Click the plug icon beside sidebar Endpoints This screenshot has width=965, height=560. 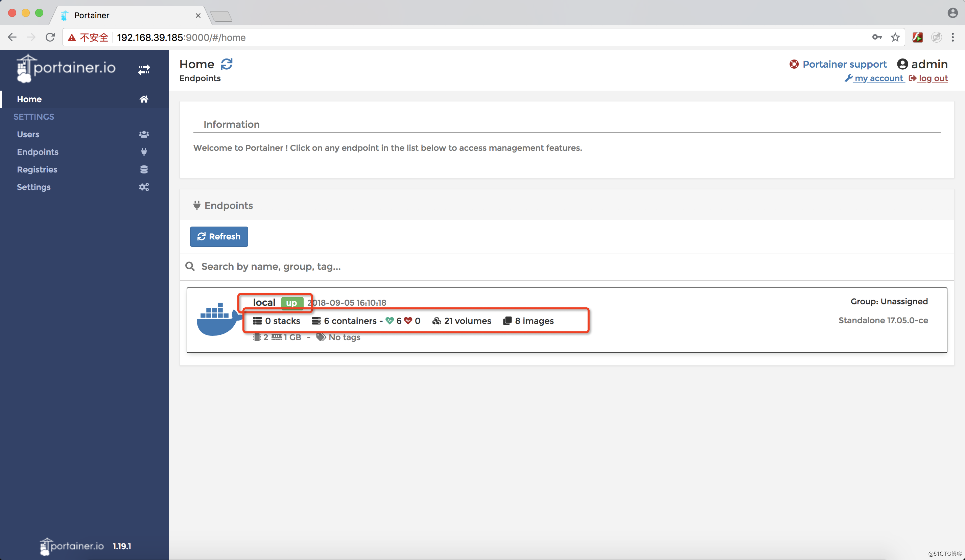tap(144, 152)
